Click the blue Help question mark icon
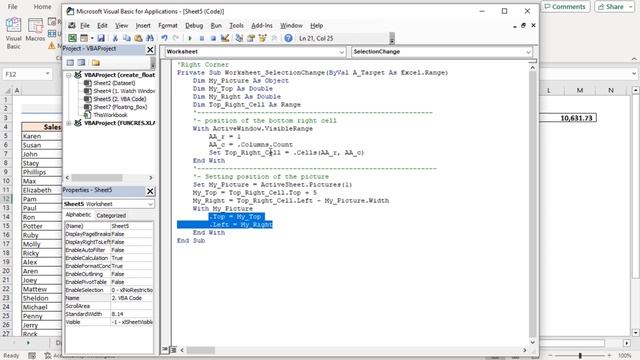 click(288, 38)
